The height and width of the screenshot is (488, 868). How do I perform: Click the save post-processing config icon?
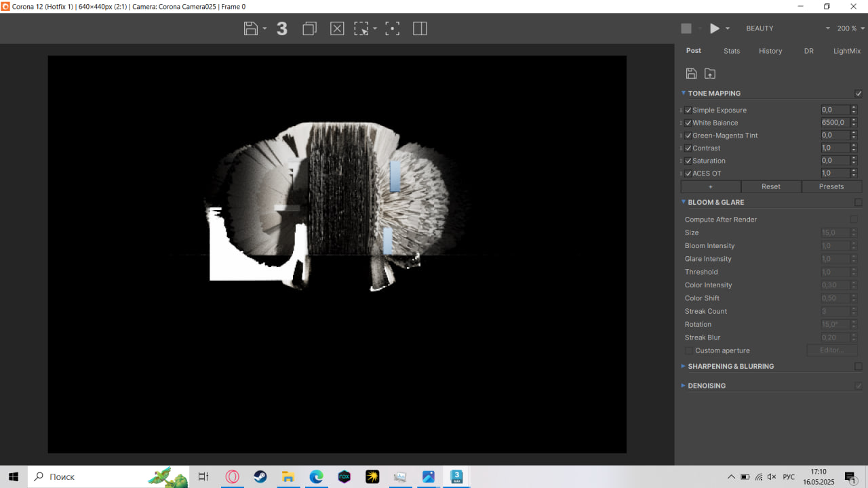(691, 73)
